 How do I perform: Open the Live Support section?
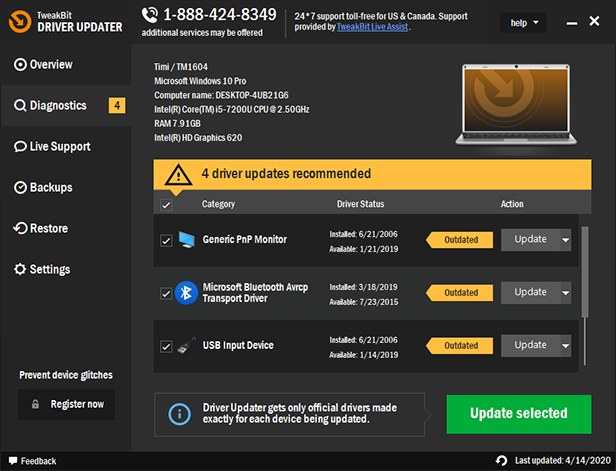(66, 147)
